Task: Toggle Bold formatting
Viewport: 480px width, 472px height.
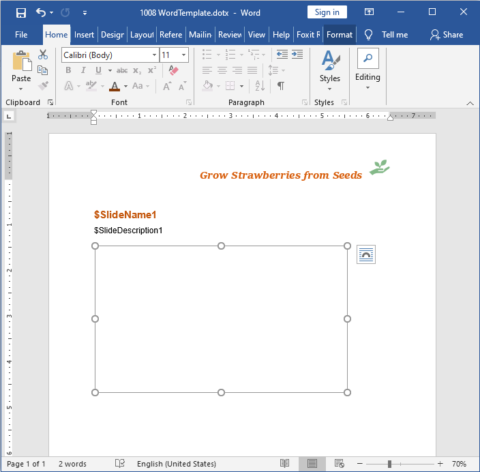Action: (x=68, y=70)
